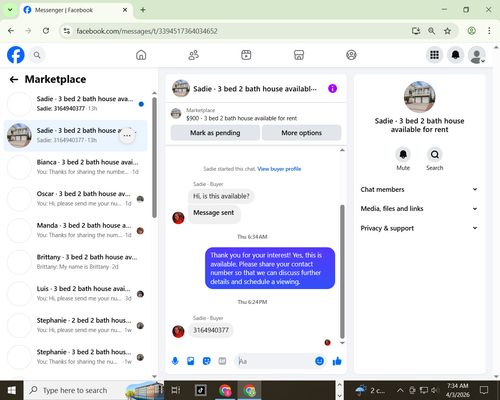Viewport: 500px width, 400px height.
Task: Click the Facebook search magnifier icon
Action: pyautogui.click(x=37, y=55)
